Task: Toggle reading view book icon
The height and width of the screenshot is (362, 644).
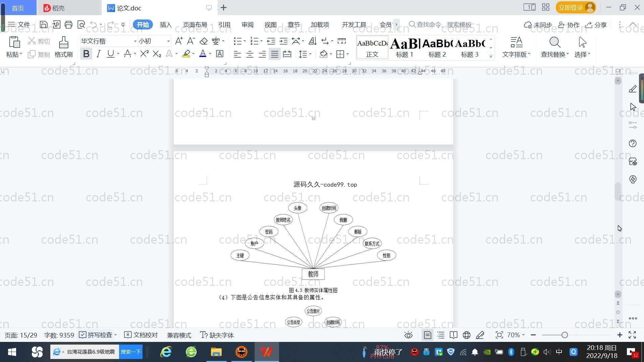Action: [453, 335]
